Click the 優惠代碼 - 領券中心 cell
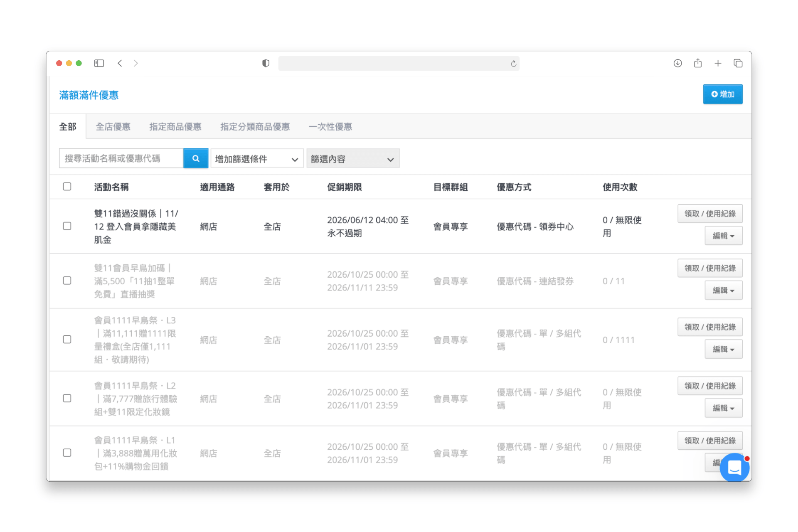 tap(535, 227)
